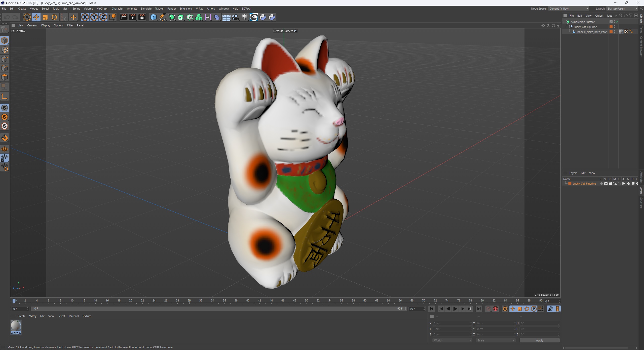
Task: Open the V-Ray main menu
Action: [200, 9]
